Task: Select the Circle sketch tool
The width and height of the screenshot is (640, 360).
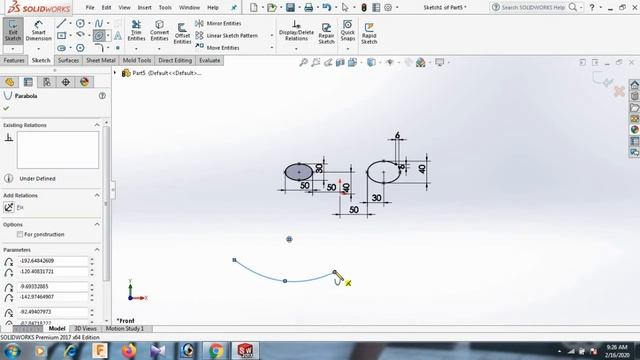Action: click(80, 23)
